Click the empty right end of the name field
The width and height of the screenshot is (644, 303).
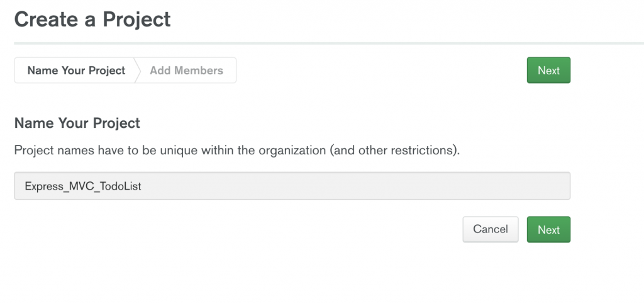pos(503,186)
